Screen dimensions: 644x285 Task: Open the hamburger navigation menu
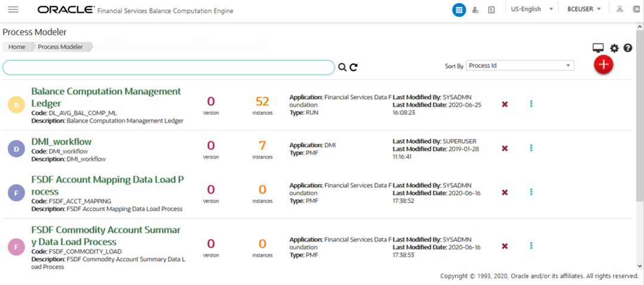(x=13, y=10)
